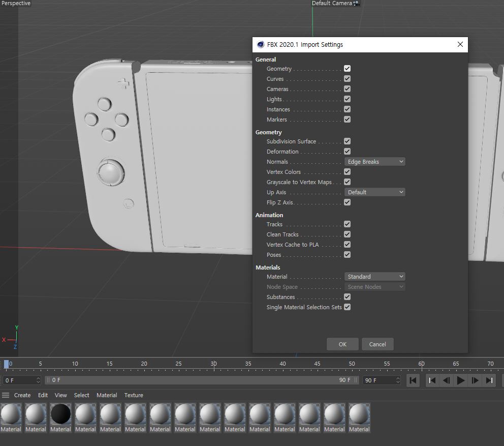Select the black material sphere thumbnail

(60, 414)
